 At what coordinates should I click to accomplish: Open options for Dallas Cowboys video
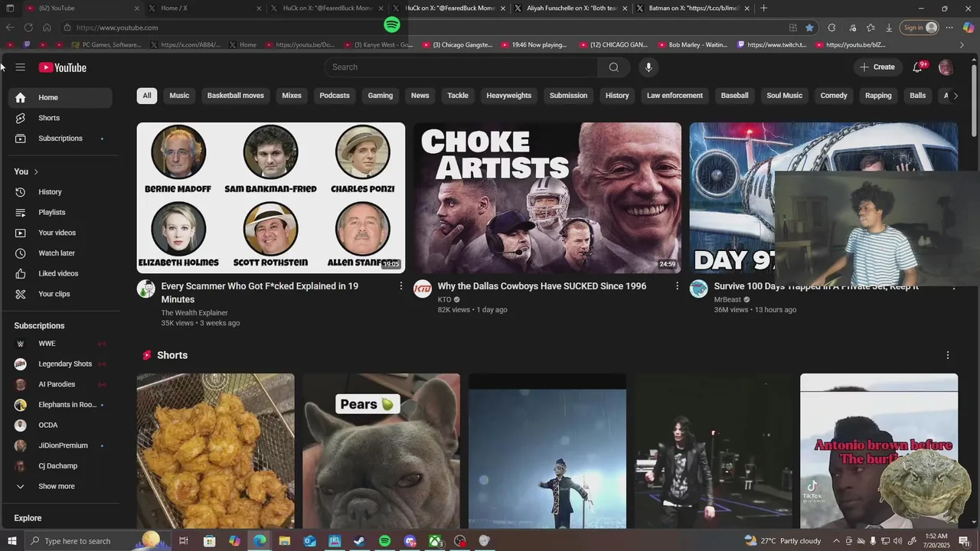tap(677, 286)
